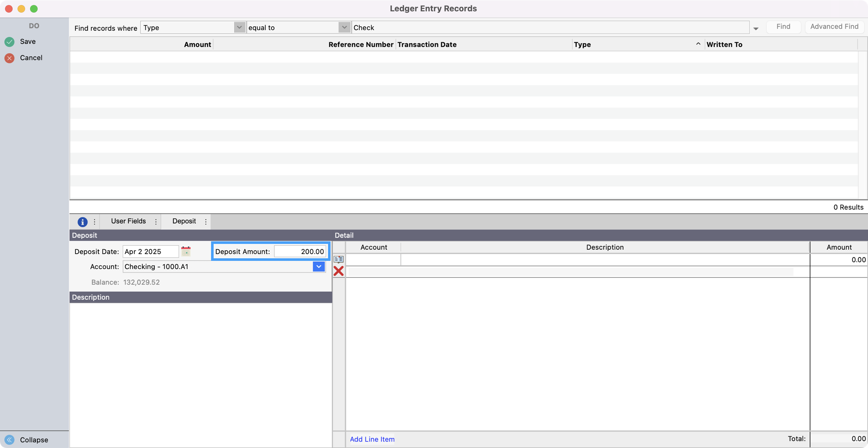Click the Advanced Find button

[834, 27]
